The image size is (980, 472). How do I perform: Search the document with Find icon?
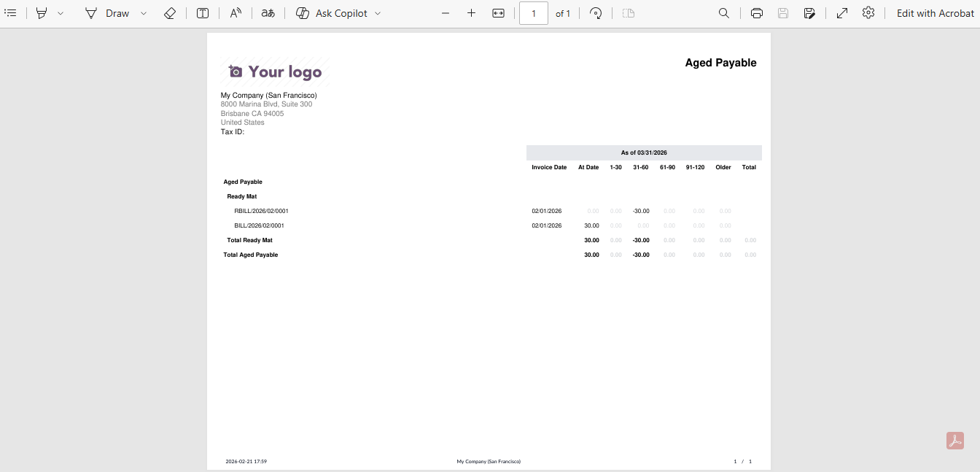724,13
